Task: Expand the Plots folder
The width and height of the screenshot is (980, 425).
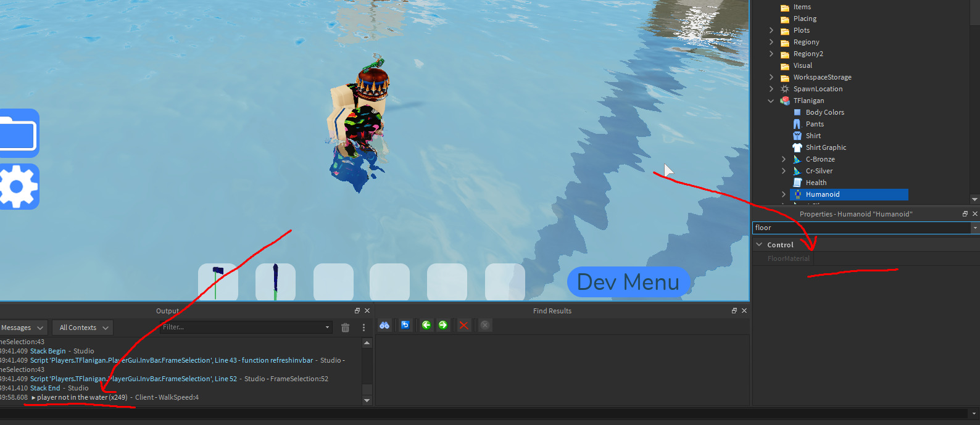Action: [771, 30]
